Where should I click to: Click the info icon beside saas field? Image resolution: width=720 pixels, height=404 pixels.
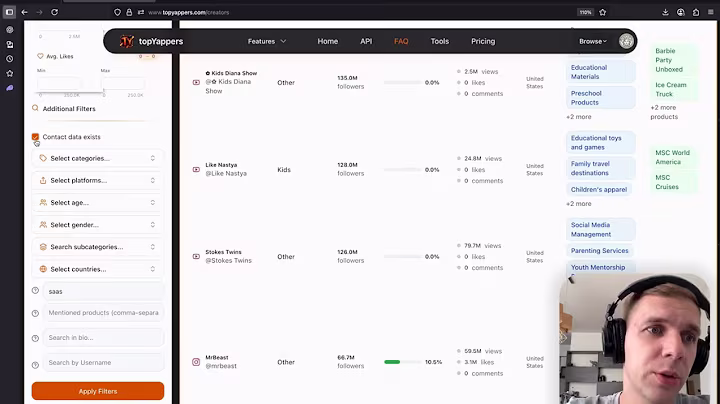35,291
